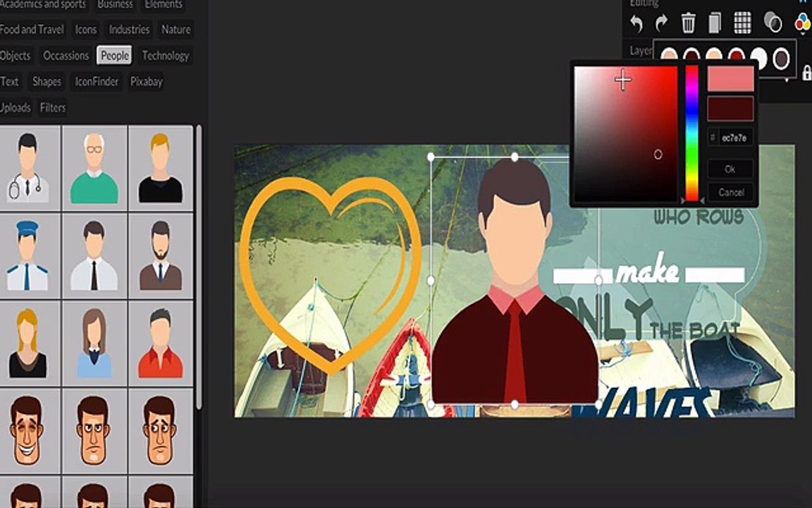This screenshot has height=508, width=812.
Task: Duplicate the selected element
Action: click(715, 23)
